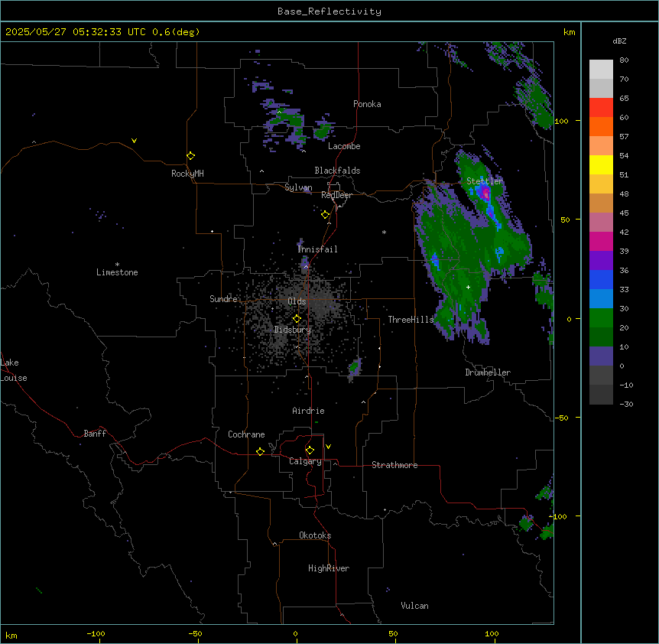The height and width of the screenshot is (644, 659).
Task: Pick the red 60-65 dBZ legend swatch
Action: (601, 107)
